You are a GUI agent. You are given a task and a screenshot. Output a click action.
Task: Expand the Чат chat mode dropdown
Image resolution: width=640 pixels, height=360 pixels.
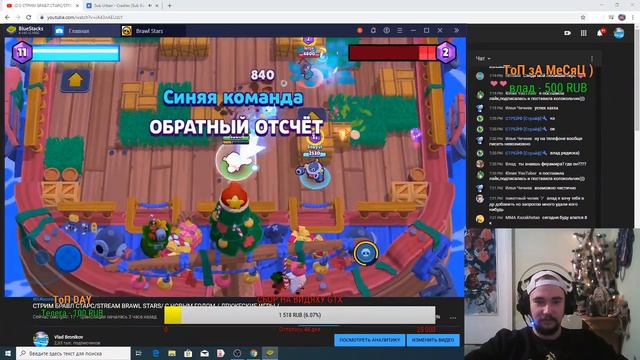point(483,59)
